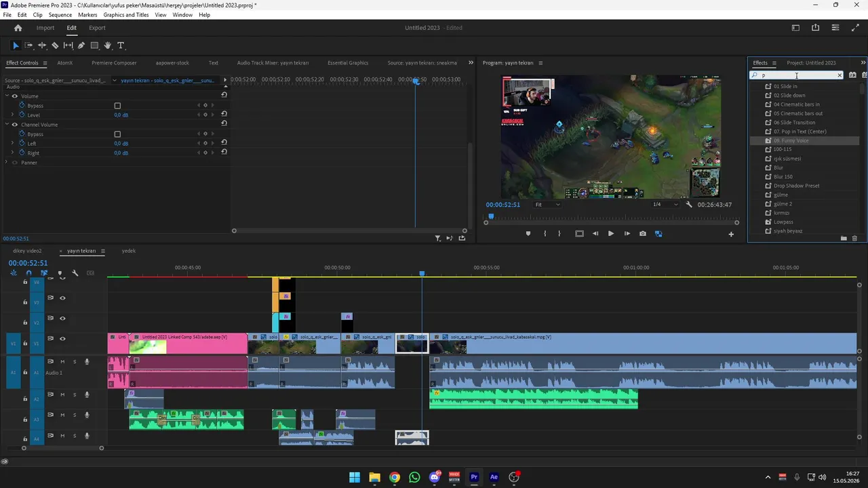The image size is (868, 488).
Task: Toggle V3 track output eye
Action: [62, 298]
